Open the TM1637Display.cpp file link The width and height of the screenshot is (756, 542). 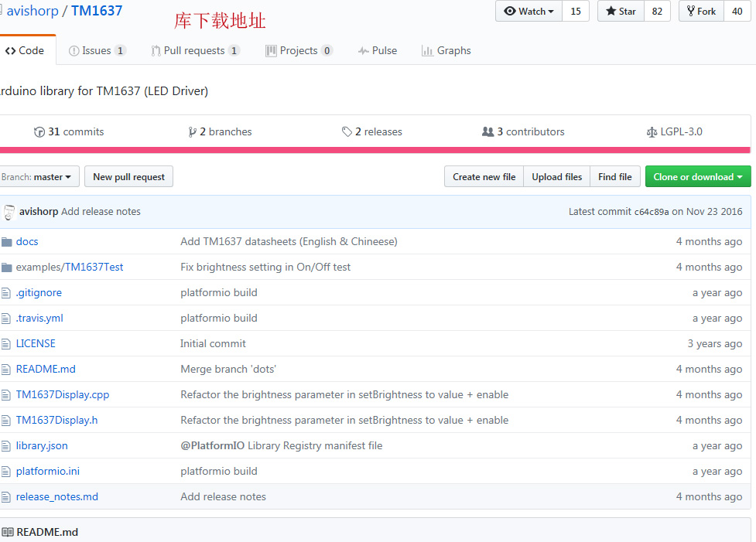[x=63, y=395]
